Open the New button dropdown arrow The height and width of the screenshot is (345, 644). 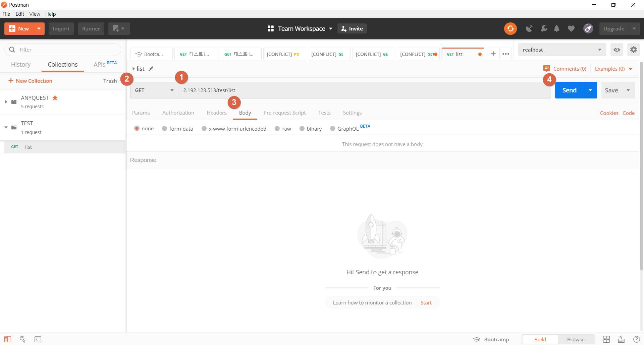(39, 28)
